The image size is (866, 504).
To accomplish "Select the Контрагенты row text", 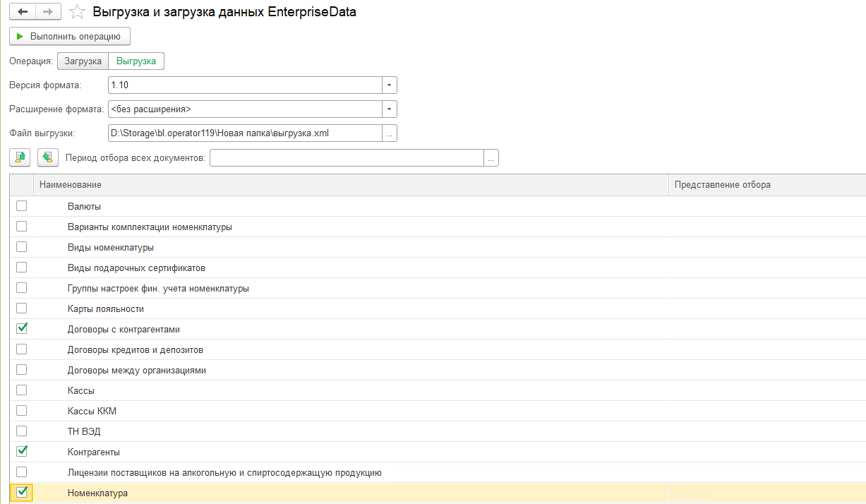I will point(94,452).
